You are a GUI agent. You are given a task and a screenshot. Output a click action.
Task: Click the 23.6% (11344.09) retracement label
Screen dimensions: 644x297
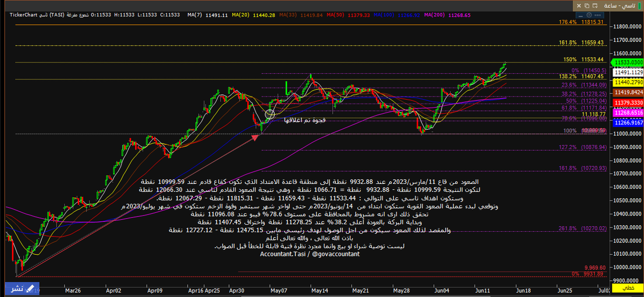click(583, 85)
